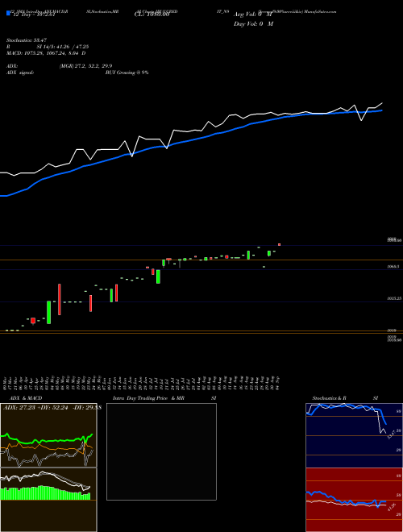Click the stochastics blue-background chart panel

click(354, 435)
